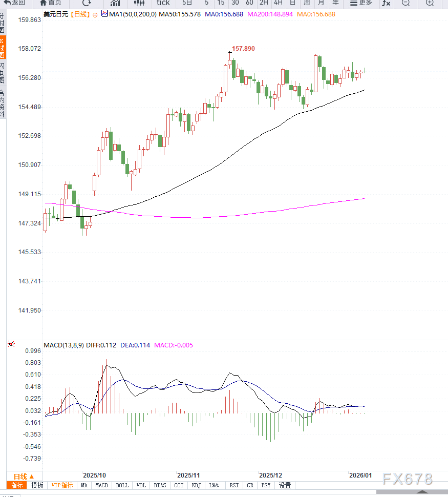Open the bar chart type icon
Screen dimensions: 448x497
115,3
